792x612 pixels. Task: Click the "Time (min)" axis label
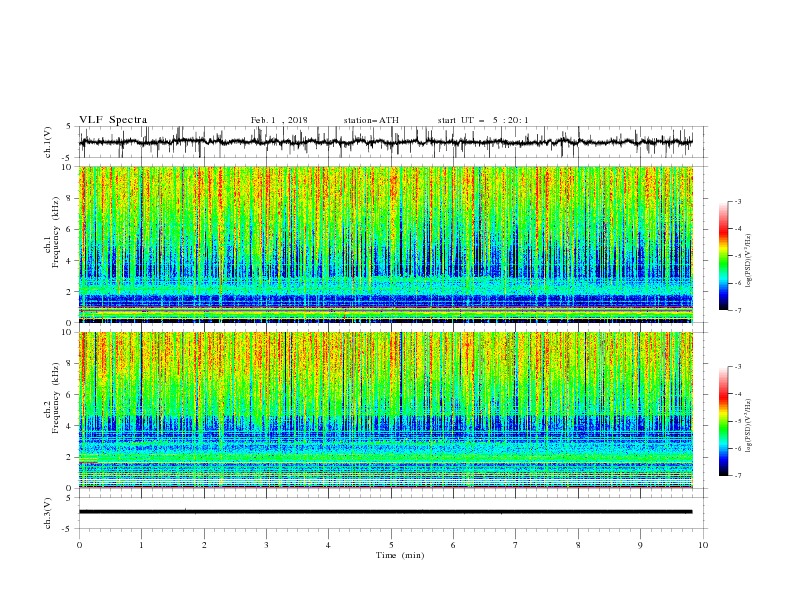point(400,555)
